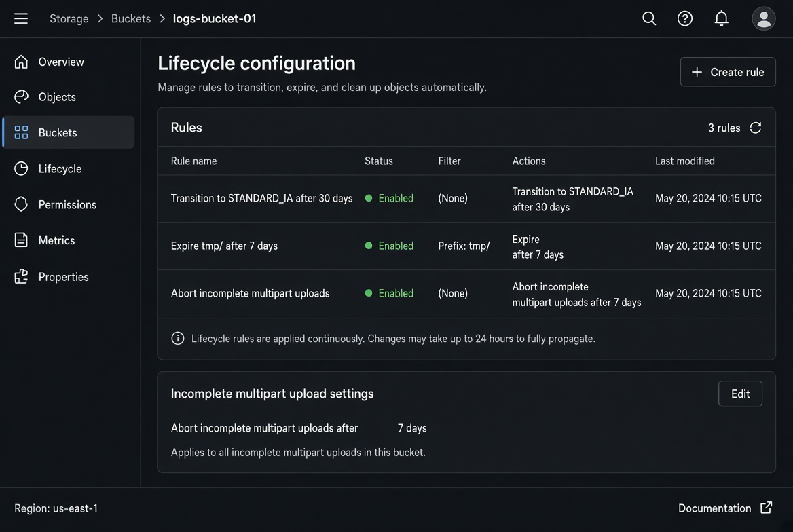Open the help question mark icon
This screenshot has width=793, height=532.
(685, 19)
